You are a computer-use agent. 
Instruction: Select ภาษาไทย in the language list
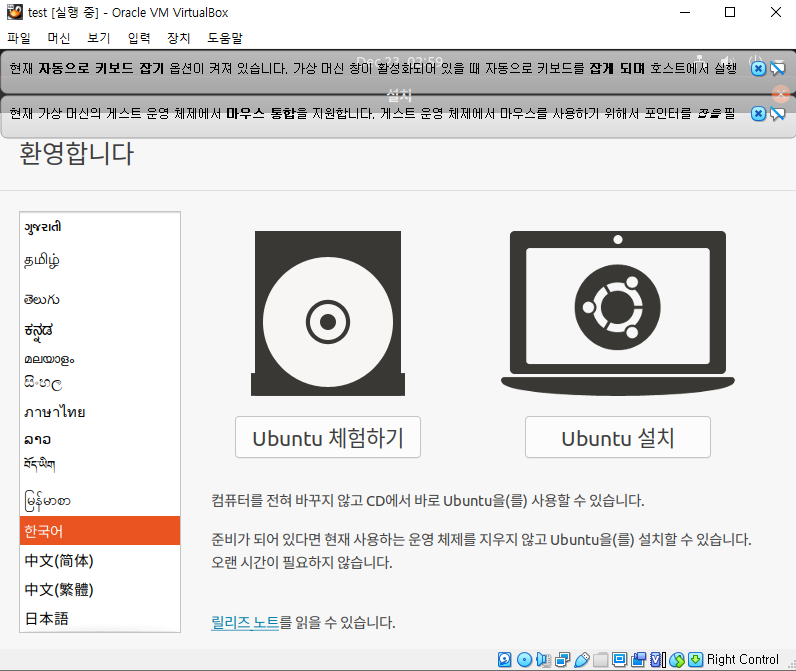(x=100, y=412)
